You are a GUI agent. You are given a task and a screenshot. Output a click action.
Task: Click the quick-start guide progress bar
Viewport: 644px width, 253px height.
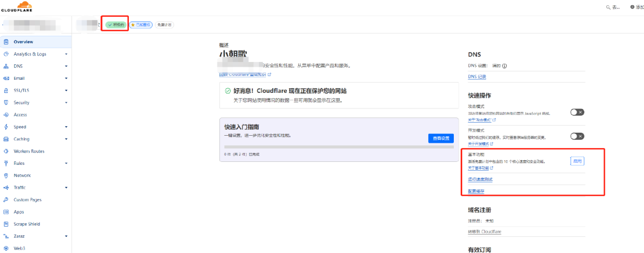[x=339, y=146]
